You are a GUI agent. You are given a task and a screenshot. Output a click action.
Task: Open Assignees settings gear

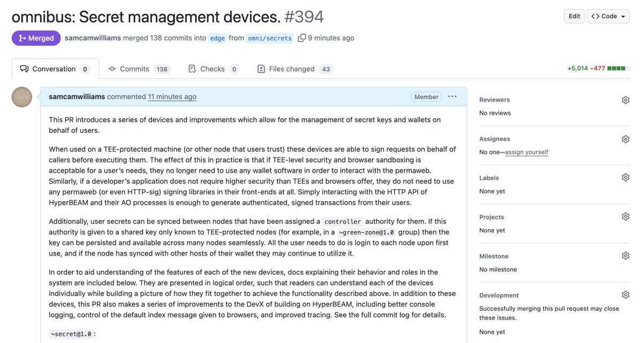pos(625,139)
